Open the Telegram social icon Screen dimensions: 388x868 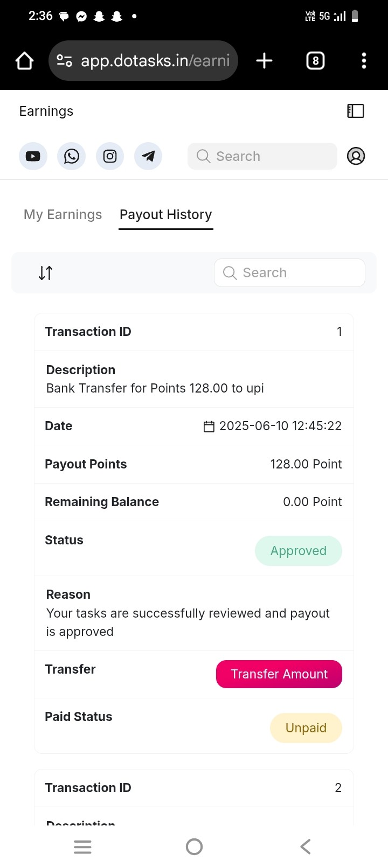148,156
